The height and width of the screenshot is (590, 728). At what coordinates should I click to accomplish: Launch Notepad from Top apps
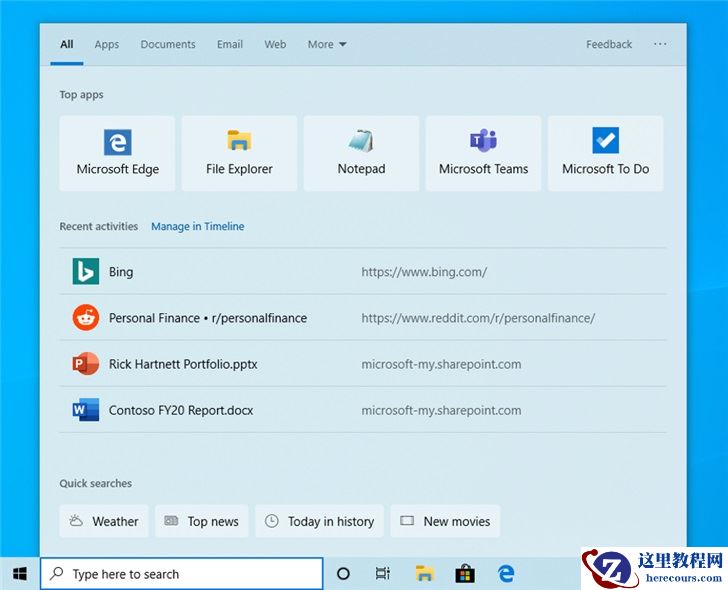click(361, 153)
